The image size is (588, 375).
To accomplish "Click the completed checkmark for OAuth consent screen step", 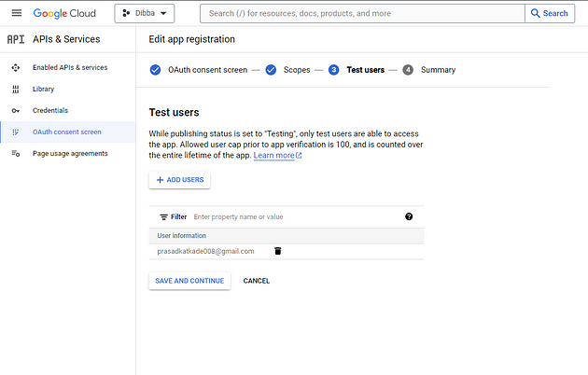I will coord(155,70).
